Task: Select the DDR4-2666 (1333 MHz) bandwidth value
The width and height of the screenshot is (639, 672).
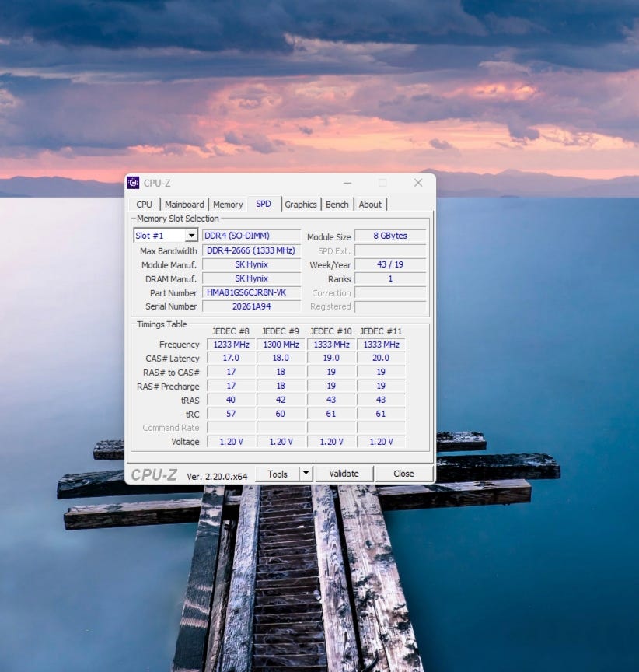Action: click(x=251, y=250)
